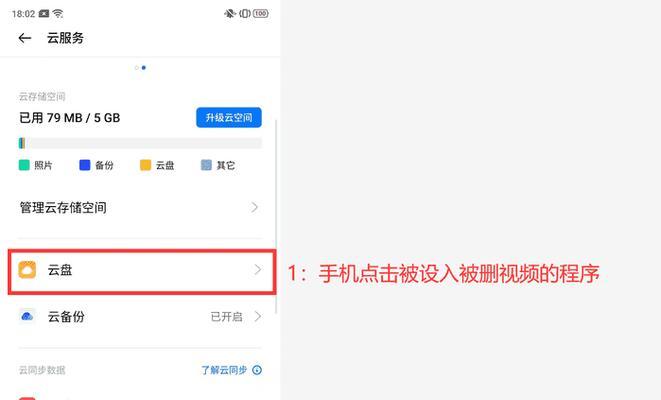
Task: Select the 云备份 menu entry
Action: pos(140,316)
